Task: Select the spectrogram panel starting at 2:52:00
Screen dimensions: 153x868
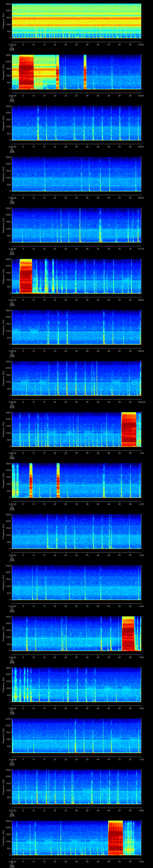Action: (x=77, y=21)
